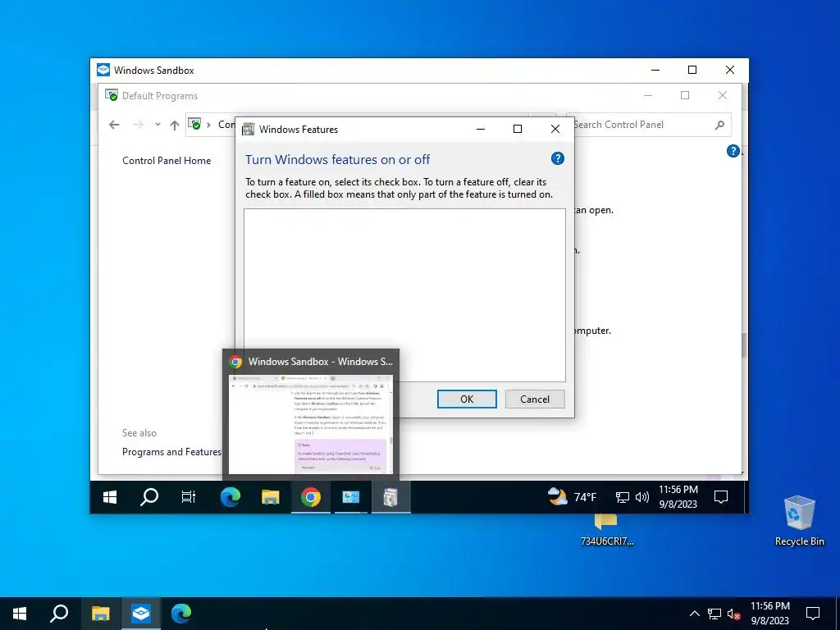Click Cancel in Windows Features dialog
840x630 pixels.
(535, 399)
